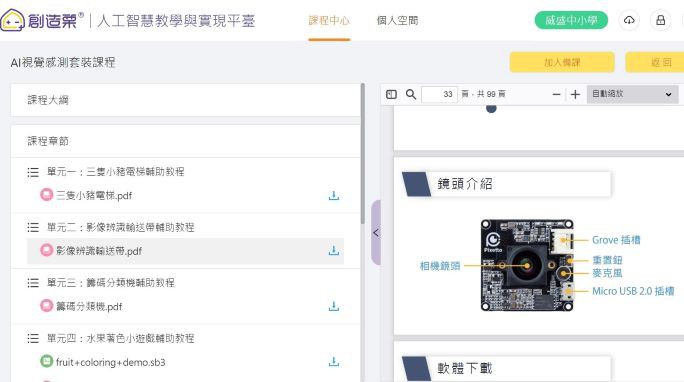Image resolution: width=684 pixels, height=382 pixels.
Task: Click 重置鈕 label in PDF
Action: 607,260
